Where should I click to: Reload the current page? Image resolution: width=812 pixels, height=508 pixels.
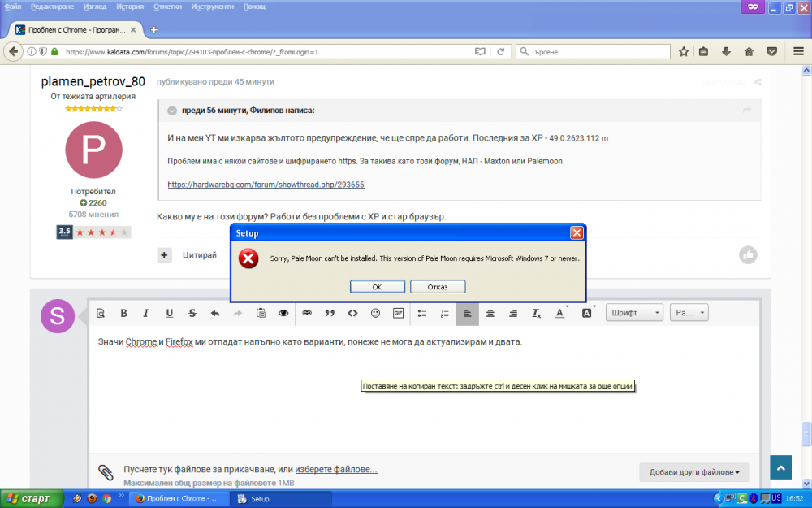click(x=501, y=51)
